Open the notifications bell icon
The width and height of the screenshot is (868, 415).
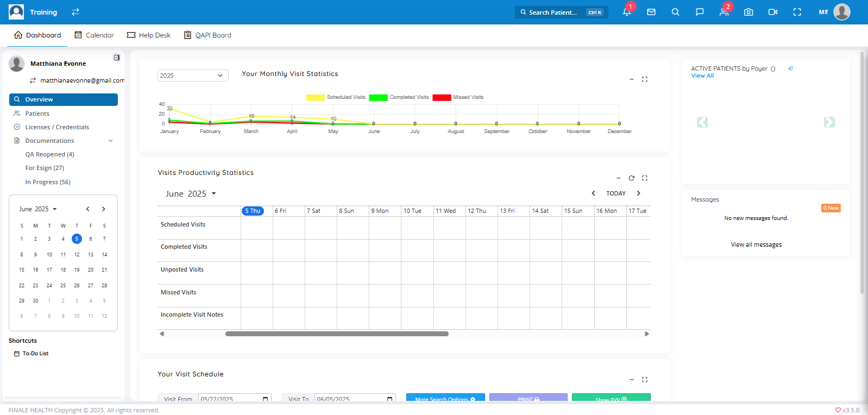(626, 12)
